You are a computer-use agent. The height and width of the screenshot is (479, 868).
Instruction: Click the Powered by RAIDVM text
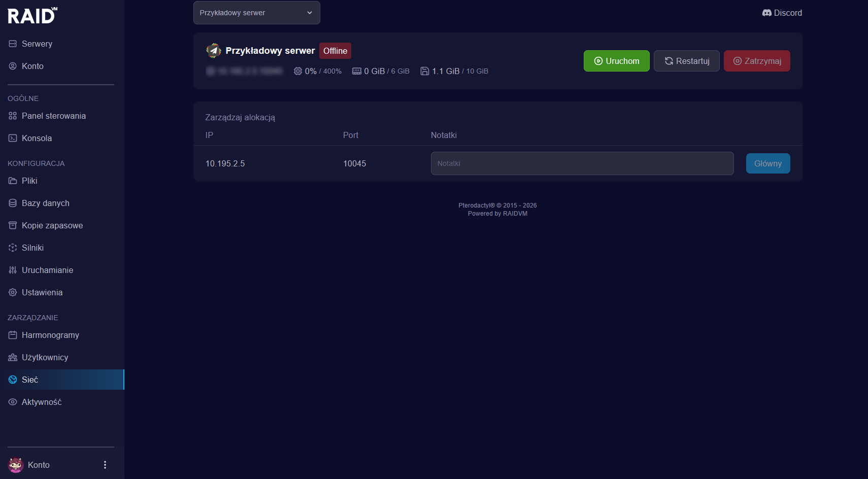[x=497, y=214]
